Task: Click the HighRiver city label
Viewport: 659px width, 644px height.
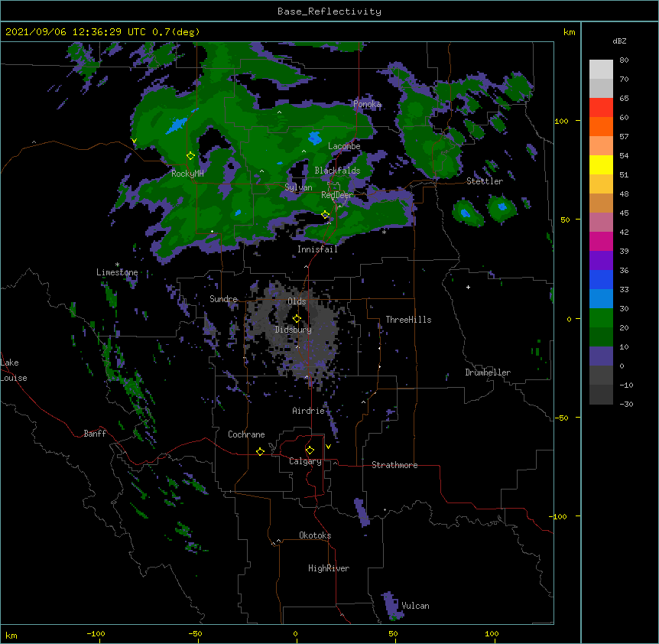Action: click(x=329, y=568)
